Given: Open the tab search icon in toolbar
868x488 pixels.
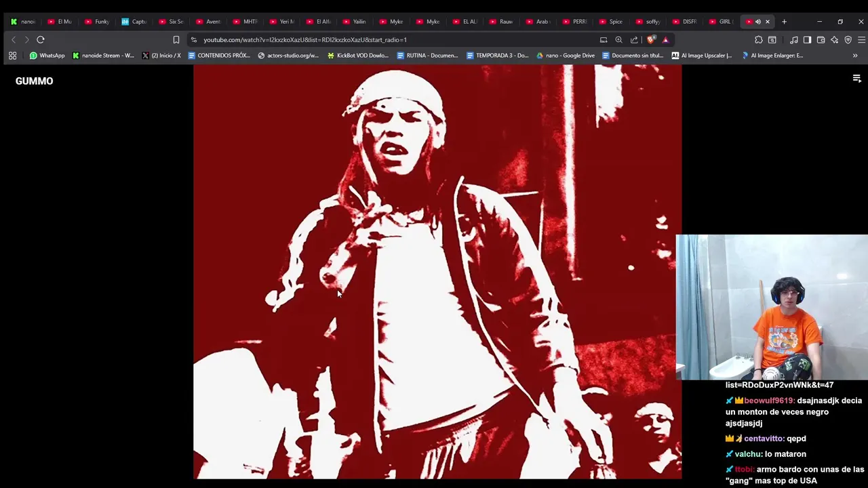Looking at the screenshot, I should click(x=772, y=39).
